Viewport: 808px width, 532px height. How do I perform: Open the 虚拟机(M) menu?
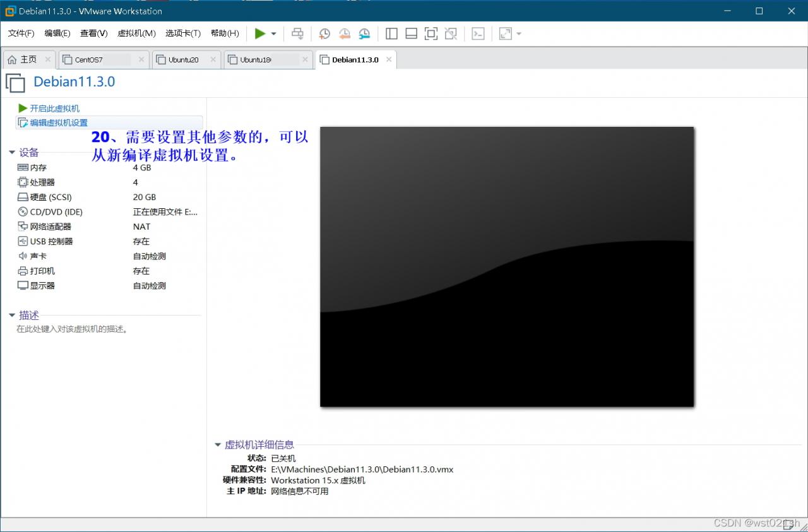click(x=136, y=33)
